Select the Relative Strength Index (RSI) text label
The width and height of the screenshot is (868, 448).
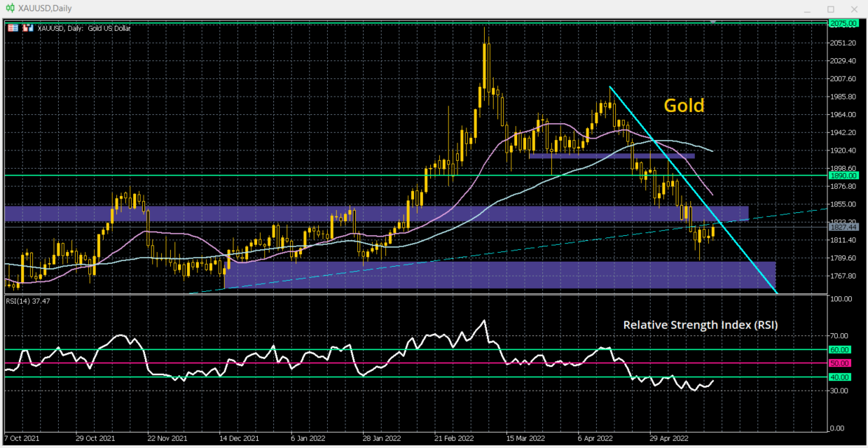coord(701,325)
